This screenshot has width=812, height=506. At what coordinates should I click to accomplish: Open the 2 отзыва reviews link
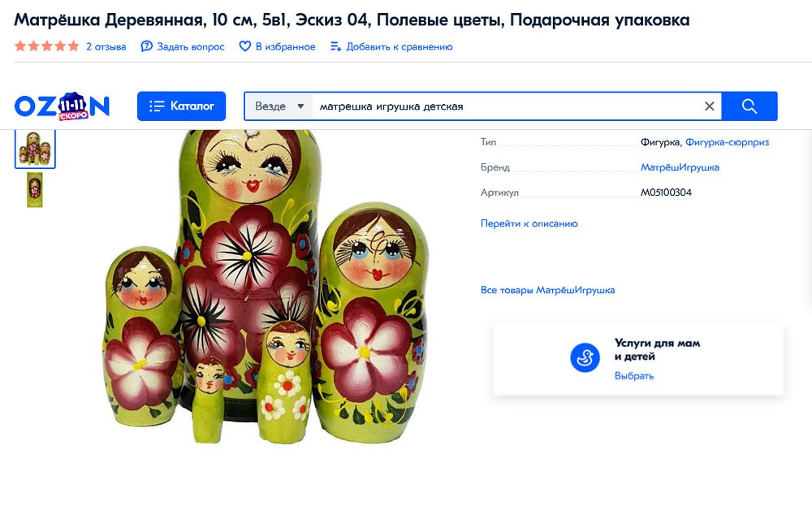104,46
